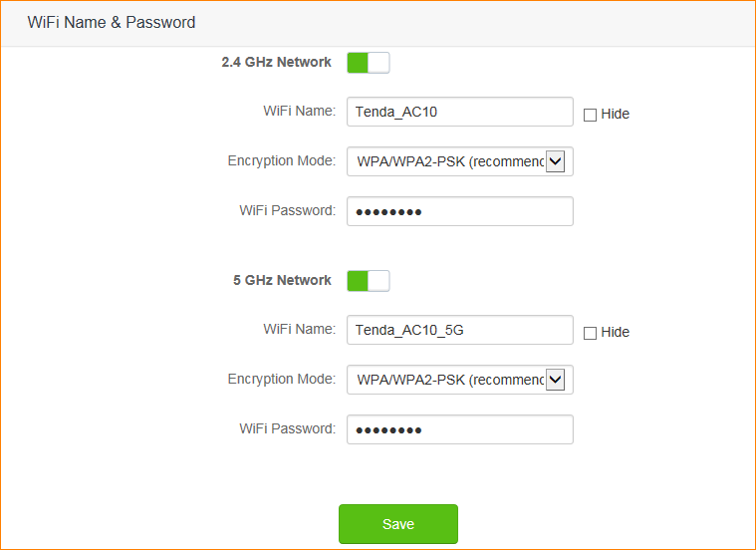Click the Tenda_AC10 WiFi Name field
The image size is (756, 550).
tap(459, 112)
